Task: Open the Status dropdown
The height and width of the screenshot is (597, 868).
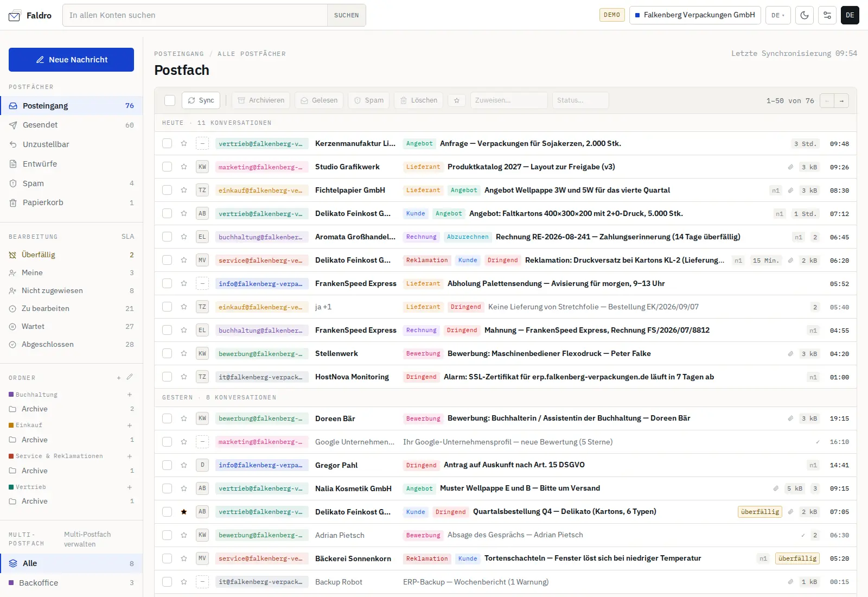Action: click(x=580, y=100)
